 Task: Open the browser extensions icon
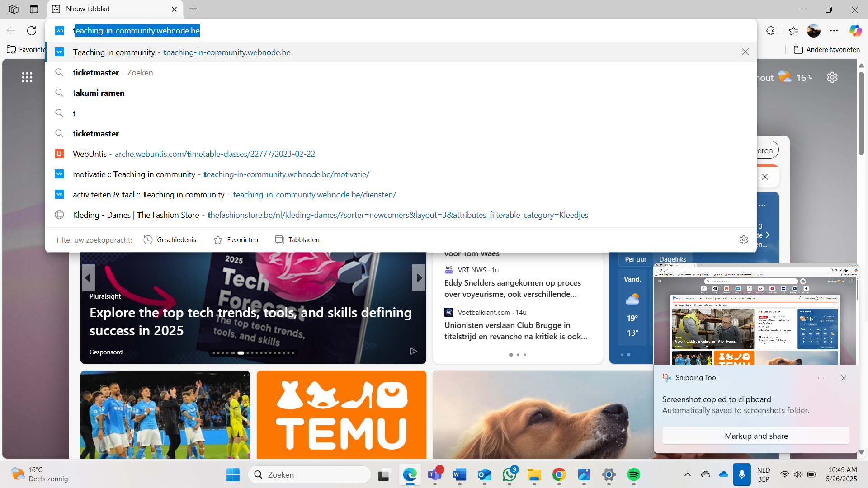tap(771, 31)
